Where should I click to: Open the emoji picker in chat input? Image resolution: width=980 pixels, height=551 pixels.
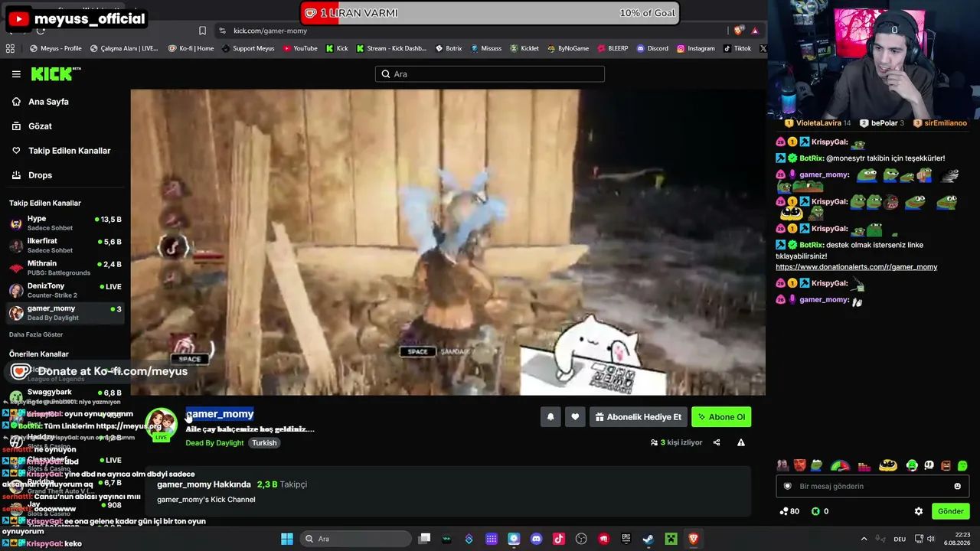(x=957, y=486)
